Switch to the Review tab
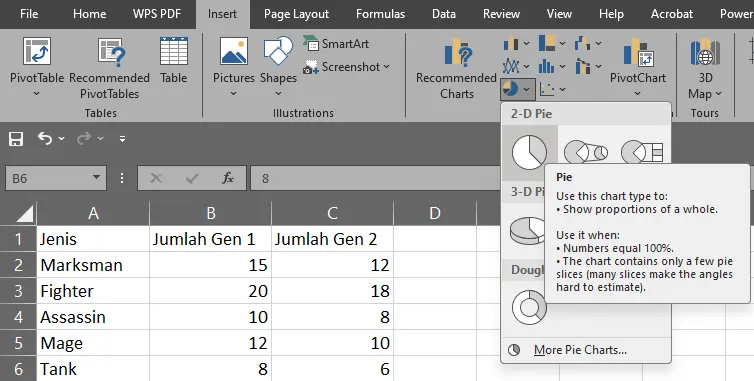The image size is (754, 381). point(501,14)
